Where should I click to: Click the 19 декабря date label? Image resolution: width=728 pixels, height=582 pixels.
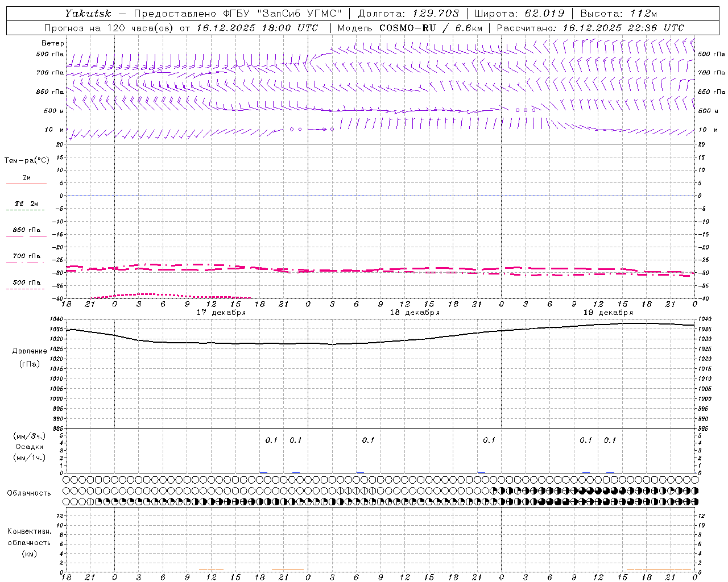(608, 313)
